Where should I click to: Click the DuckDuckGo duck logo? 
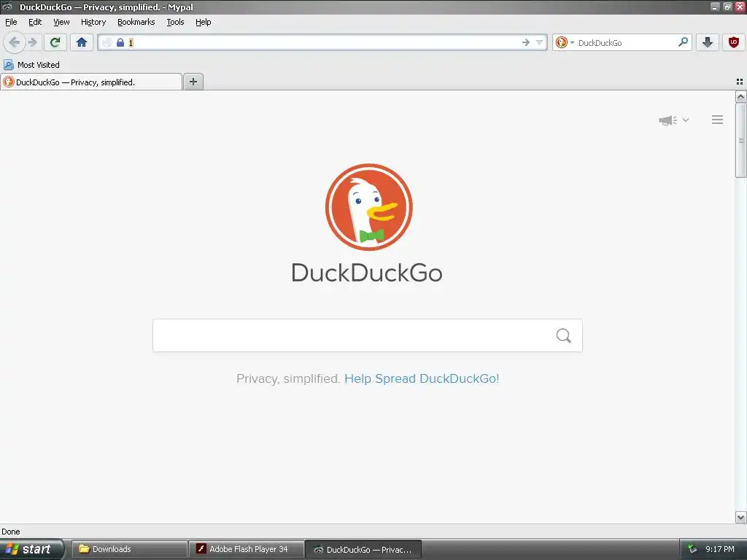point(368,207)
